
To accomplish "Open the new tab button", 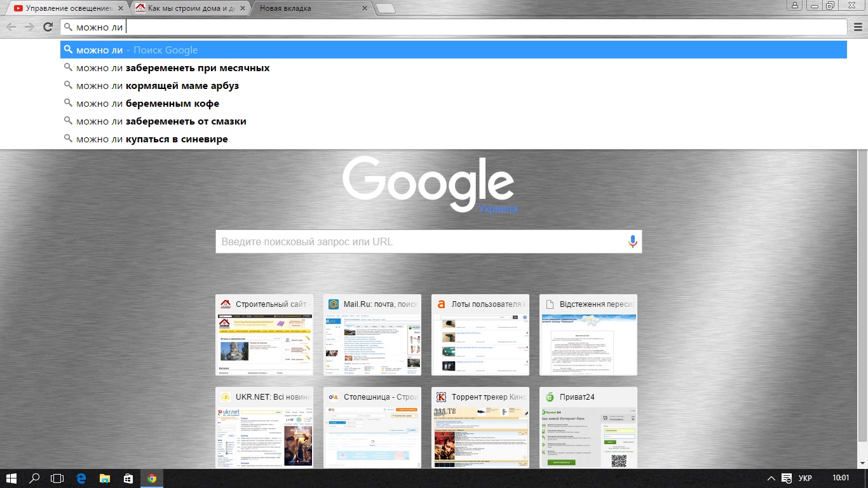I will tap(385, 8).
